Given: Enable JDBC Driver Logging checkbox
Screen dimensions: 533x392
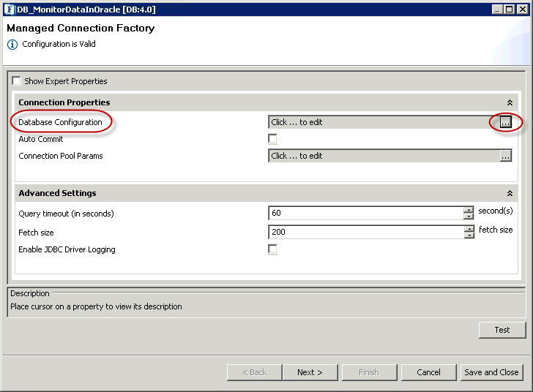Looking at the screenshot, I should pyautogui.click(x=272, y=249).
